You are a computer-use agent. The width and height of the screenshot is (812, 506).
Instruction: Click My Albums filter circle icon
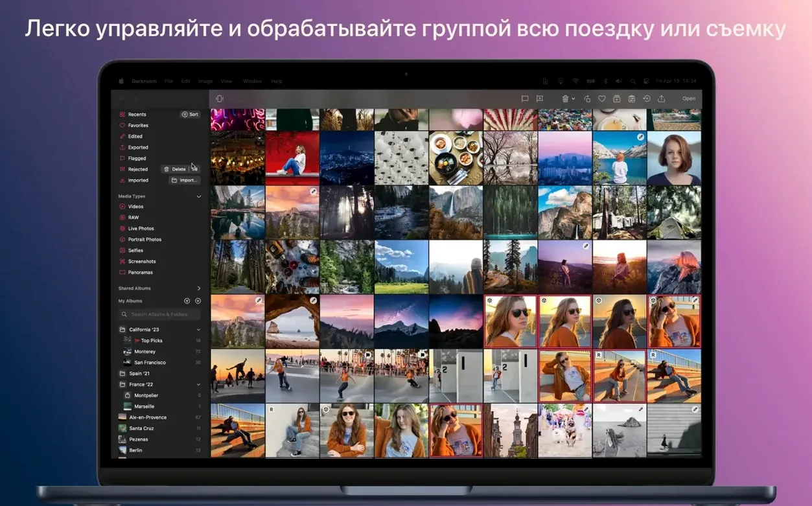[x=187, y=301]
